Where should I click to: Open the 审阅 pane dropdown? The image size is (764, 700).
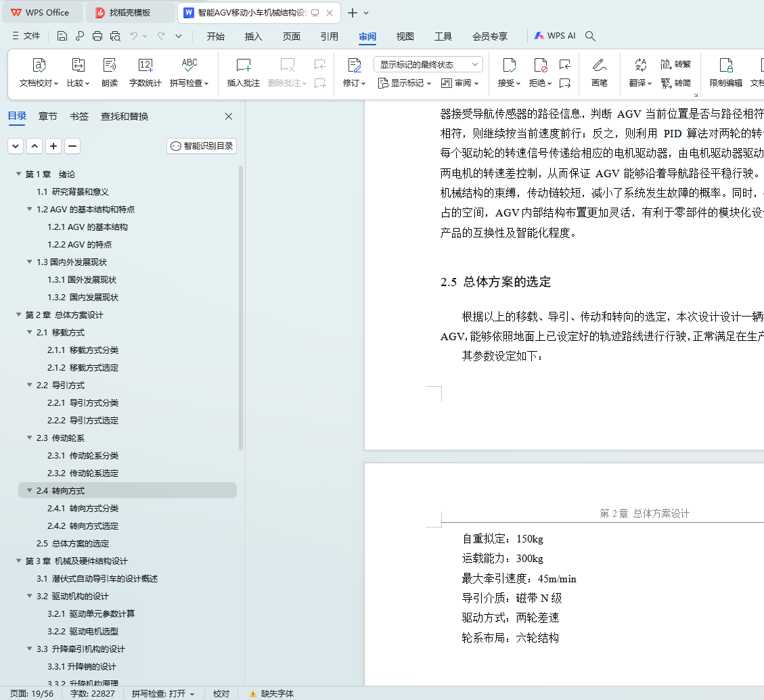click(x=459, y=83)
